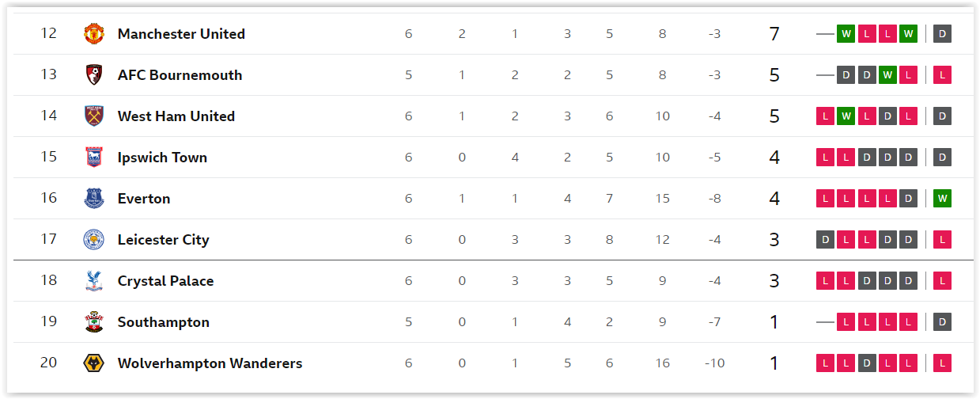Click the Ipswich Town club crest
This screenshot has height=399, width=980.
click(94, 158)
